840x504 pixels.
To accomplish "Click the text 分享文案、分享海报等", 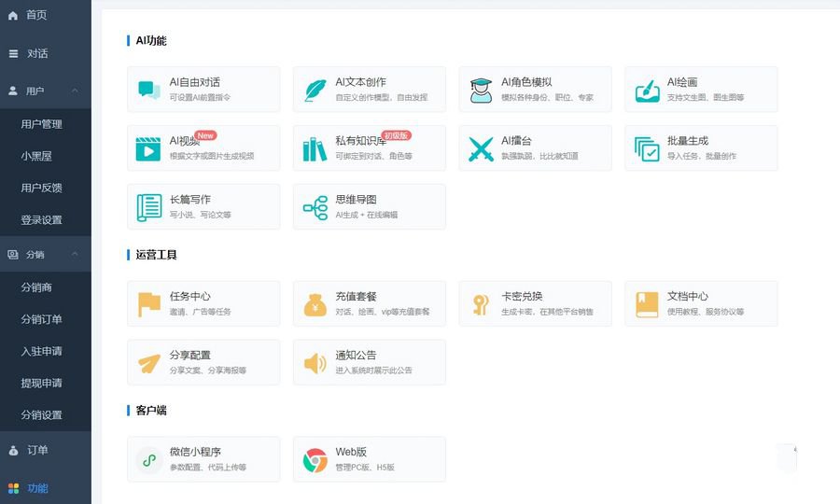I will point(208,371).
